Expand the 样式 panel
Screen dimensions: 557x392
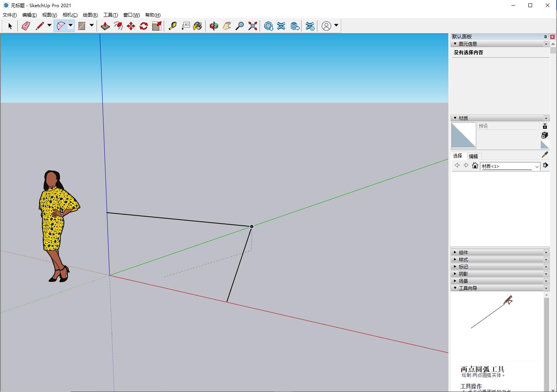coord(455,259)
